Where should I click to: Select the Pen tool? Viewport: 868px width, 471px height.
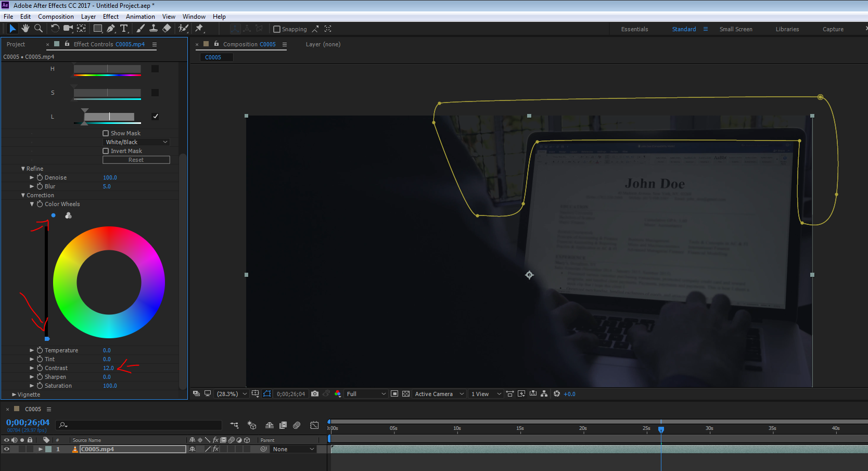(x=111, y=29)
